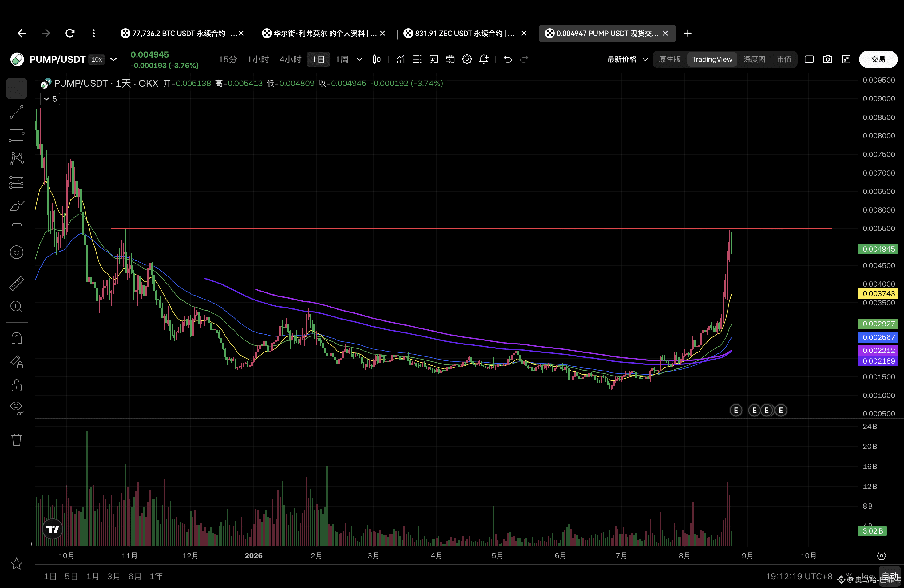Select the text annotation tool

click(17, 229)
